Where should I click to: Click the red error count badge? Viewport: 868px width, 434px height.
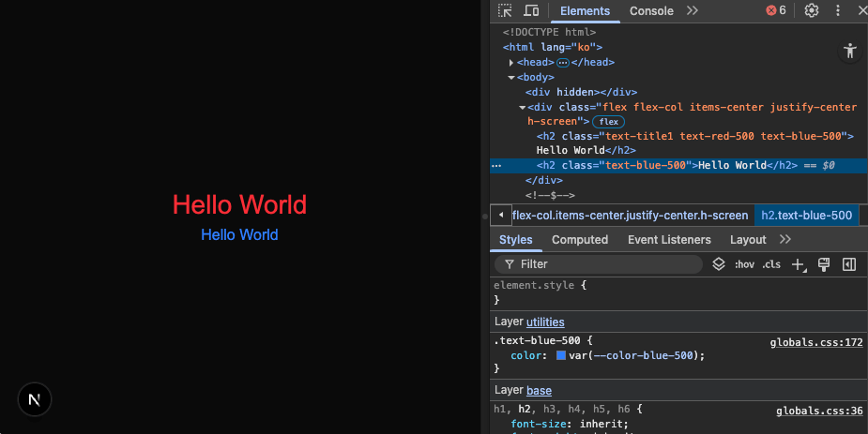tap(775, 10)
